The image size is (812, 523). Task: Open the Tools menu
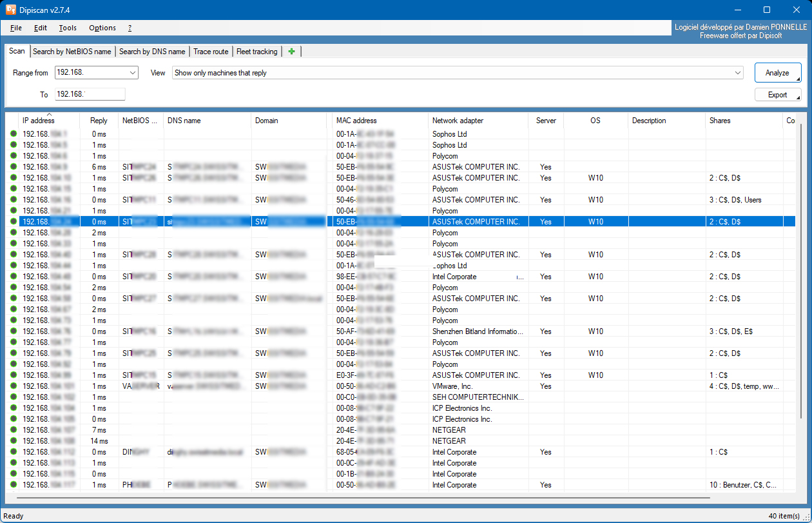click(68, 28)
